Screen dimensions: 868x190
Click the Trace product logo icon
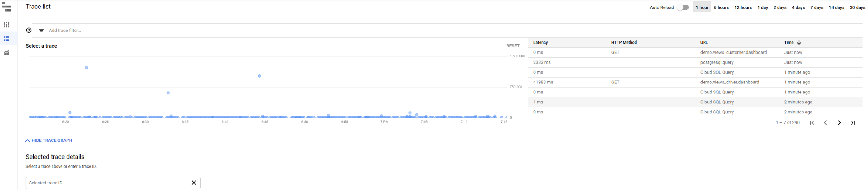(x=7, y=7)
